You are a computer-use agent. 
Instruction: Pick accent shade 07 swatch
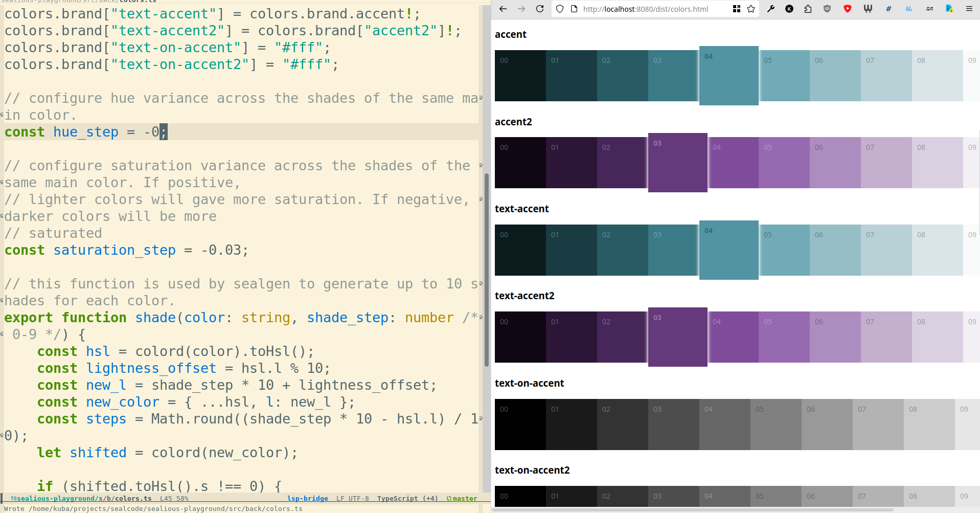pos(886,76)
